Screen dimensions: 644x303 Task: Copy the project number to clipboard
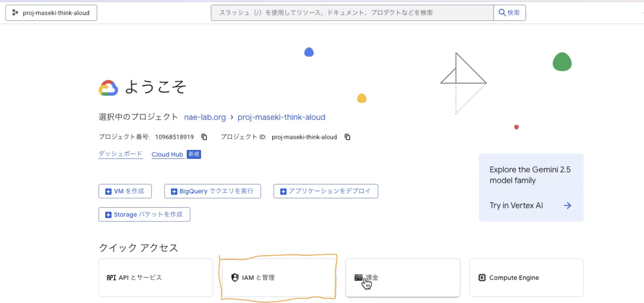pyautogui.click(x=204, y=137)
